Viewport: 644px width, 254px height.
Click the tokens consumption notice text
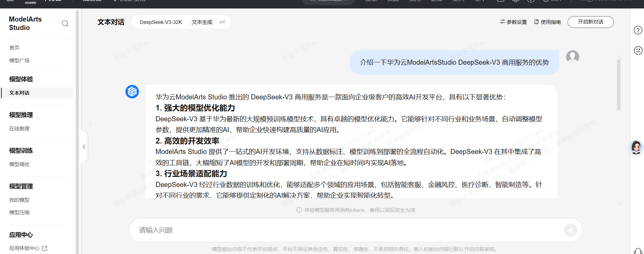(359, 210)
